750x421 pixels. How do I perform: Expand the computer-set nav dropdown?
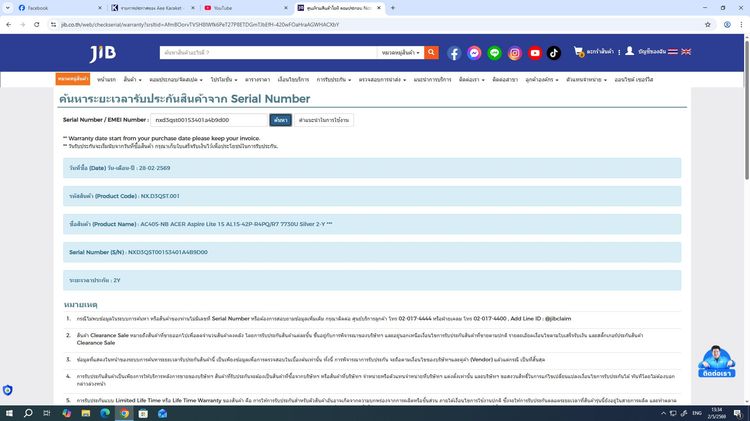201,80
